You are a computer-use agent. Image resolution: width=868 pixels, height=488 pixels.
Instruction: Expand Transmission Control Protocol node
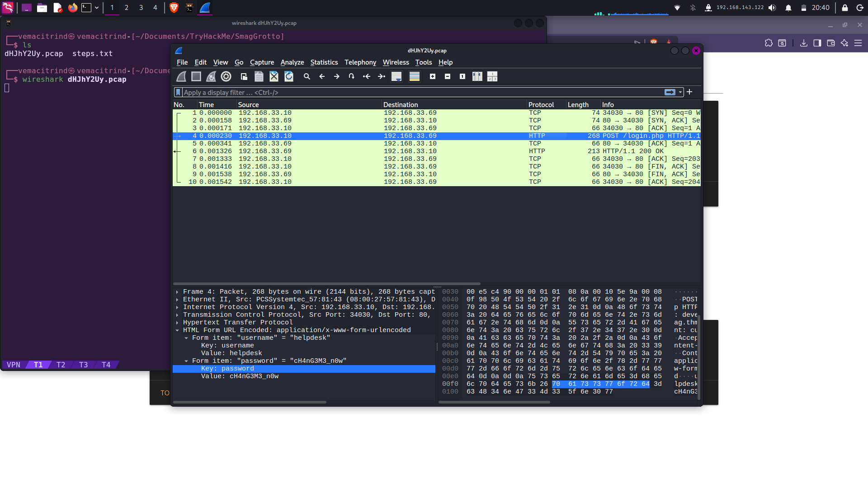177,315
